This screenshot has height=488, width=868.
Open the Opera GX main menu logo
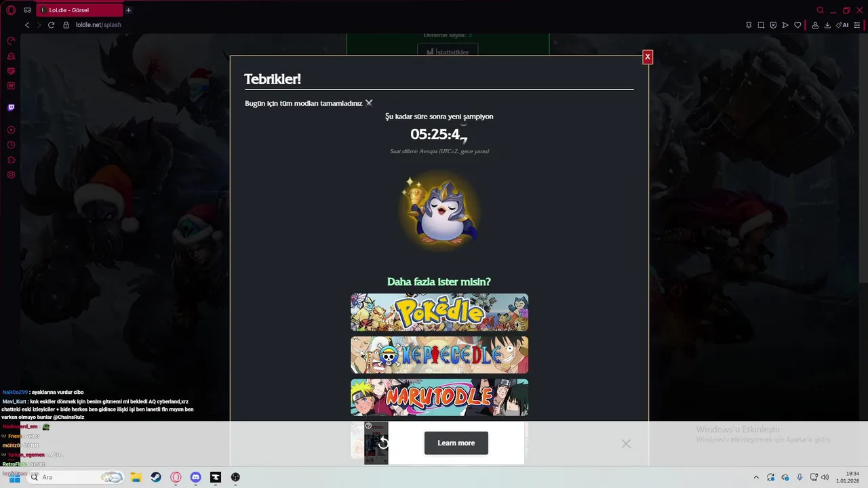tap(11, 10)
